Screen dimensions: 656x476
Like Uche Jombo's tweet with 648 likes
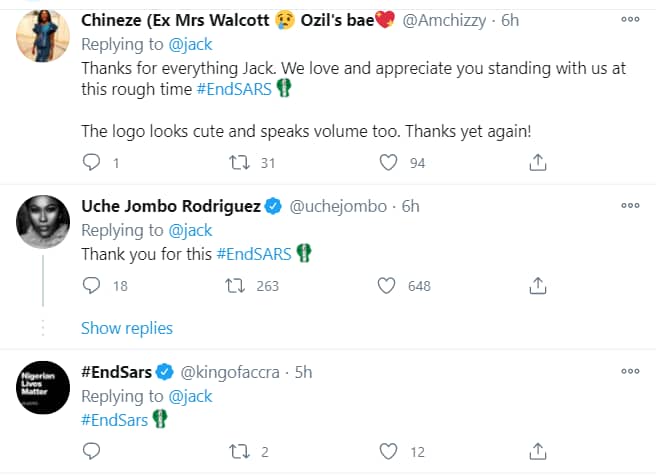(x=388, y=286)
